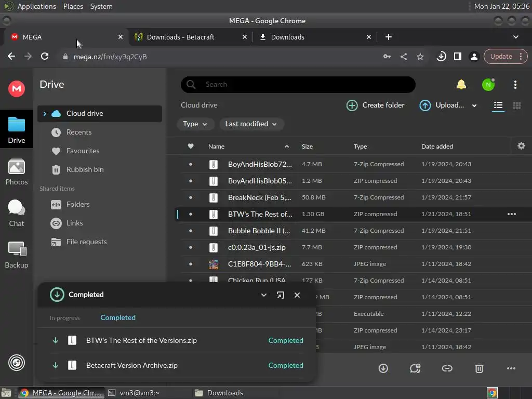Expand the Cloud drive tree
Image resolution: width=532 pixels, height=399 pixels.
click(45, 114)
